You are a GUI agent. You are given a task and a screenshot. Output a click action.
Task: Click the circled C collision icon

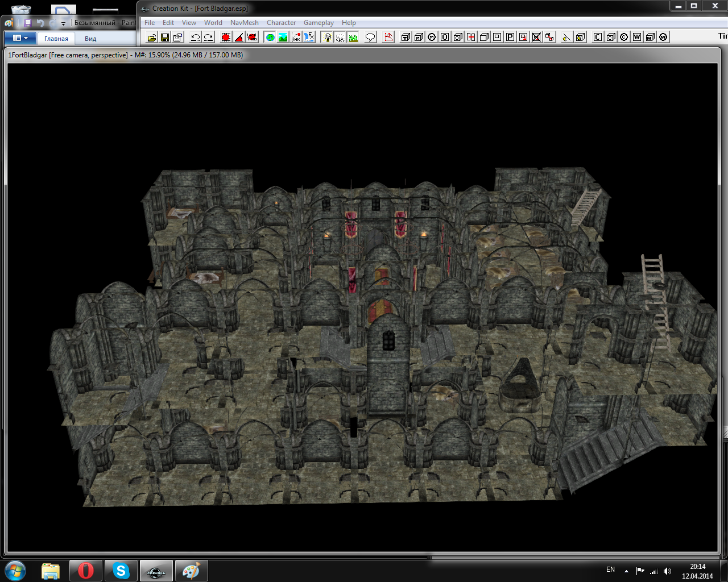(x=623, y=37)
